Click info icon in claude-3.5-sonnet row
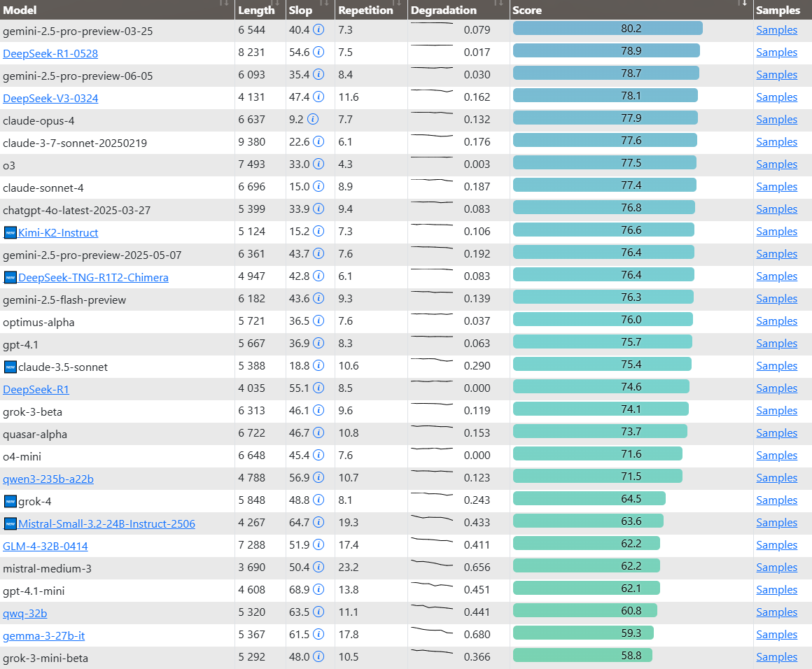 click(318, 365)
